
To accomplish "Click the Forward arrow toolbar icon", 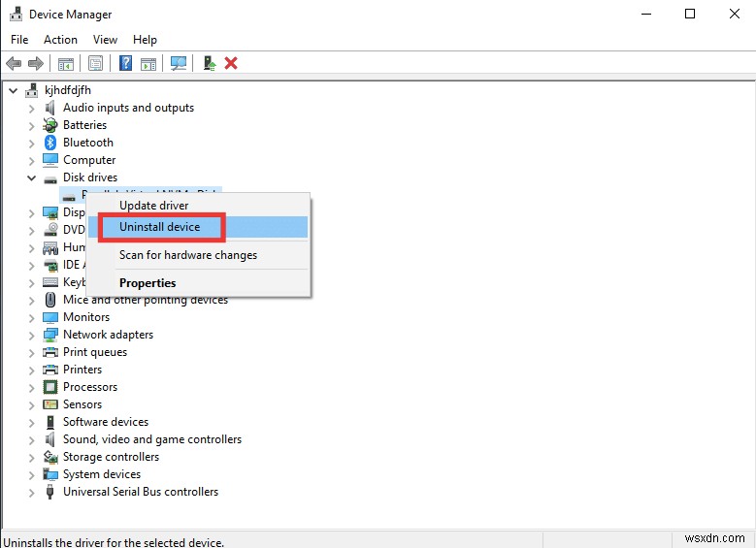I will point(36,63).
